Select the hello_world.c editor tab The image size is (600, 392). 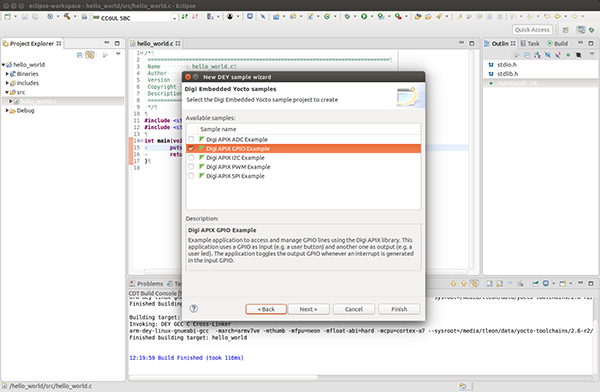(x=155, y=44)
